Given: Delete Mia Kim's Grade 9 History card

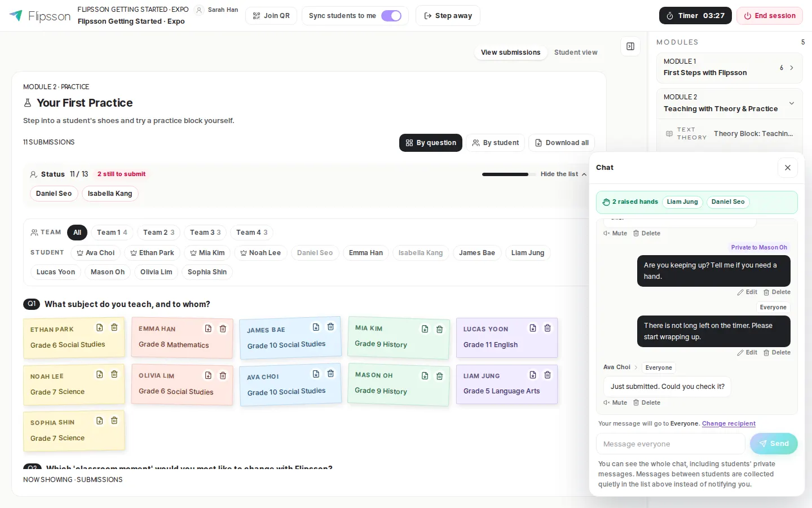Looking at the screenshot, I should tap(440, 329).
